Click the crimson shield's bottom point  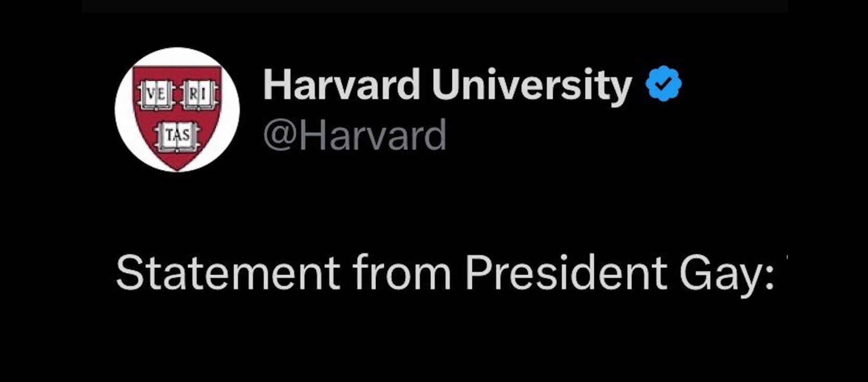[x=177, y=168]
